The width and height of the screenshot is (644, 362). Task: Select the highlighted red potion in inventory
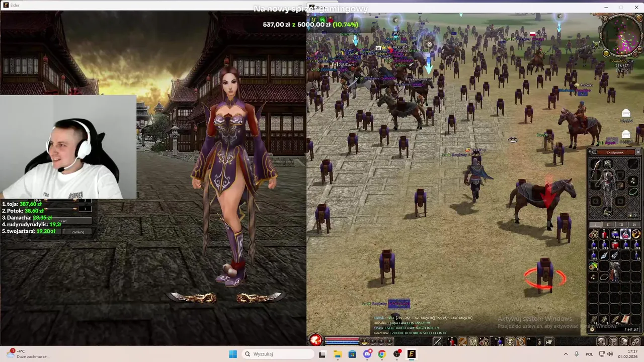(x=625, y=234)
